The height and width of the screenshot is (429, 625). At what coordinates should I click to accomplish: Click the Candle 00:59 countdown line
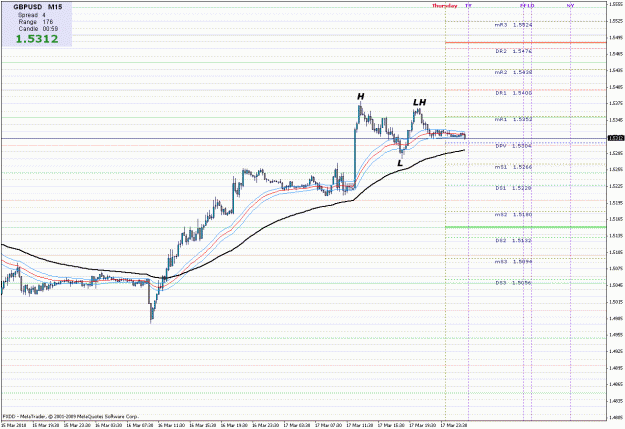(x=38, y=29)
